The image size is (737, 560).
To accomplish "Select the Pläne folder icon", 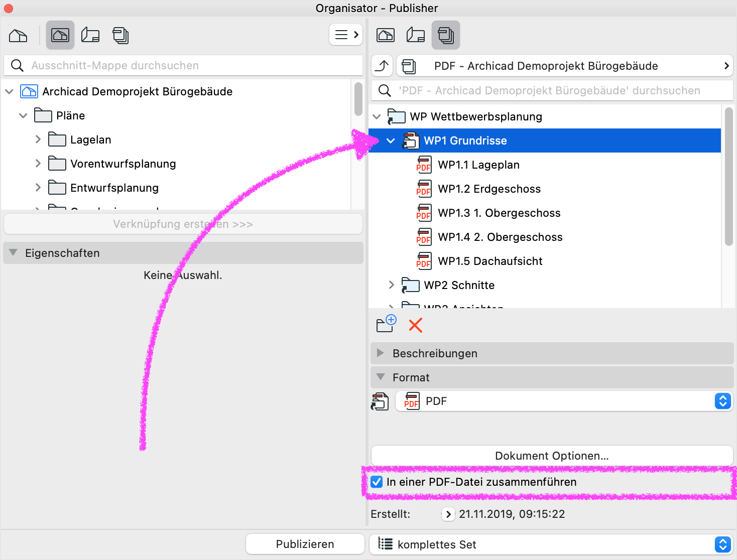I will pos(43,115).
